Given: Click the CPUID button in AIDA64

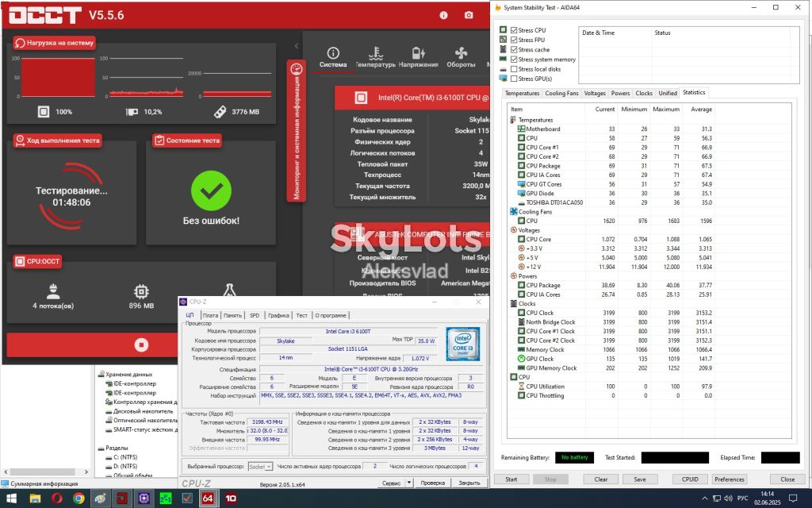Looking at the screenshot, I should (690, 479).
